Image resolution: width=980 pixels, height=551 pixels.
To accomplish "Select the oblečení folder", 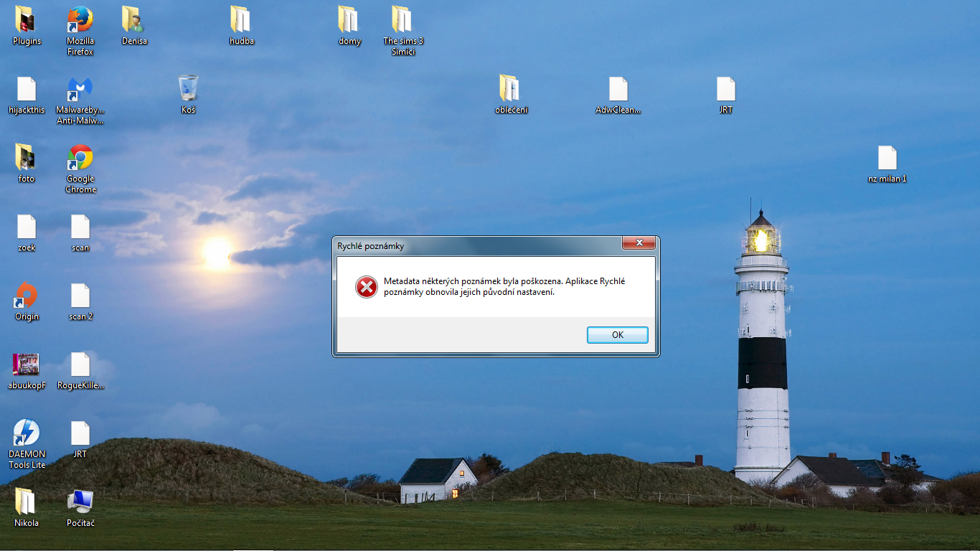I will coord(511,88).
